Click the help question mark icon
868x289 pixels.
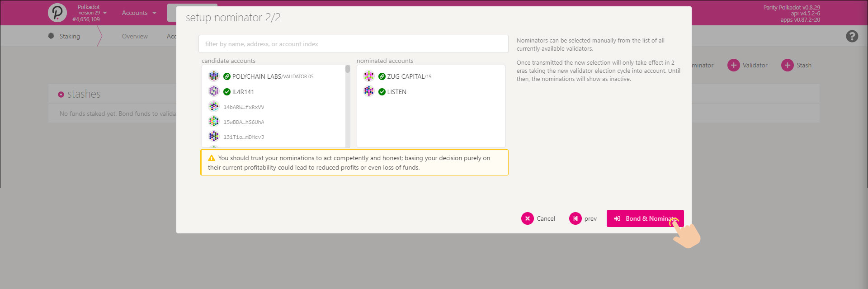pyautogui.click(x=852, y=36)
